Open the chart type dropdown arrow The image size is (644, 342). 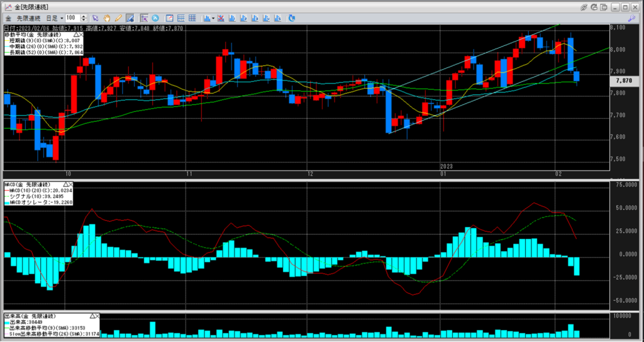214,18
